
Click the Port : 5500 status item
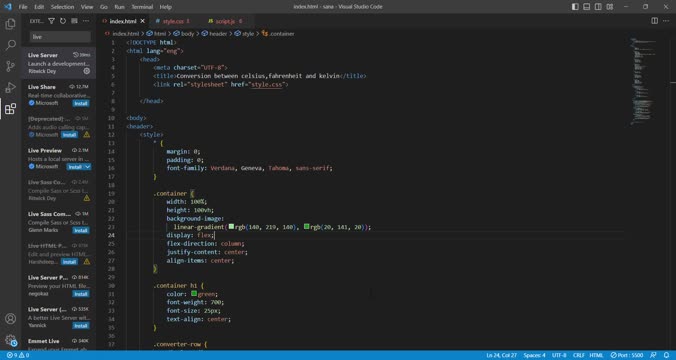627,355
